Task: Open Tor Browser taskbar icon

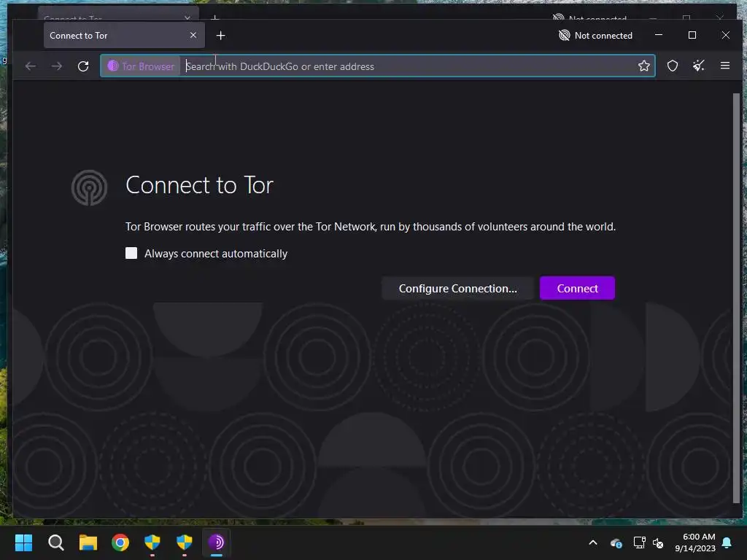Action: coord(216,542)
